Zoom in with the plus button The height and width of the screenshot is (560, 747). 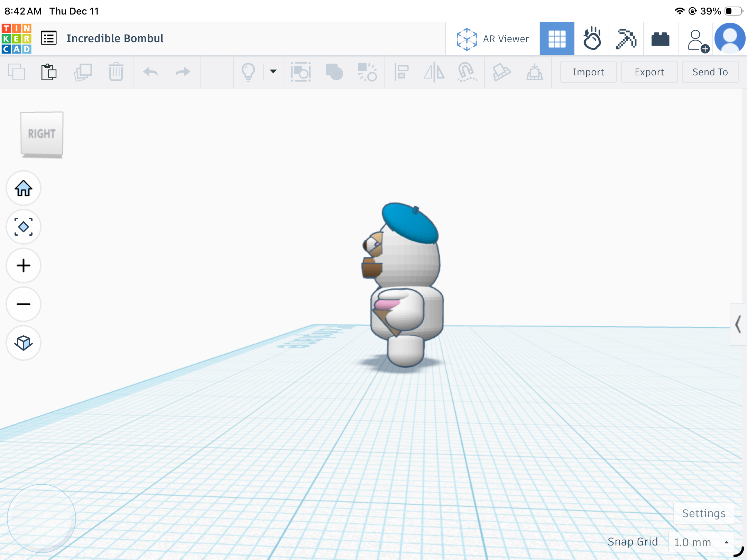click(x=24, y=265)
